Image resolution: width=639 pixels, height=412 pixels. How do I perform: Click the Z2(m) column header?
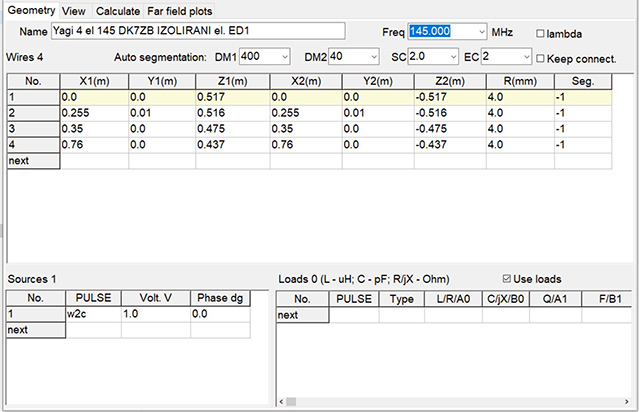point(450,81)
